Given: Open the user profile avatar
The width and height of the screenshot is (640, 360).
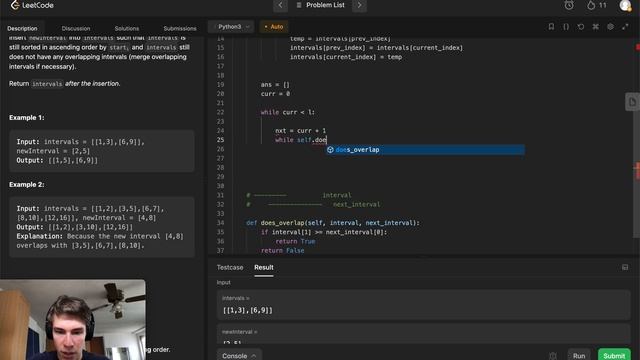Looking at the screenshot, I should pos(625,5).
